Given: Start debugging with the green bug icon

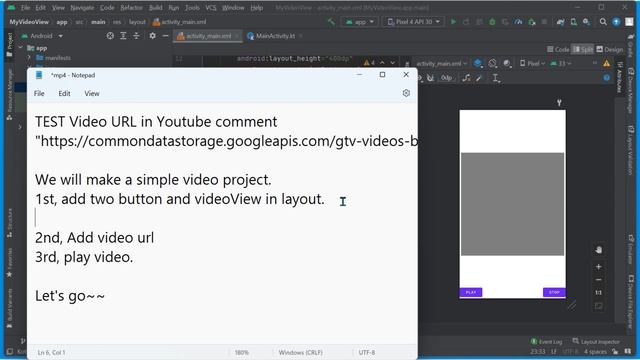Looking at the screenshot, I should click(x=492, y=22).
